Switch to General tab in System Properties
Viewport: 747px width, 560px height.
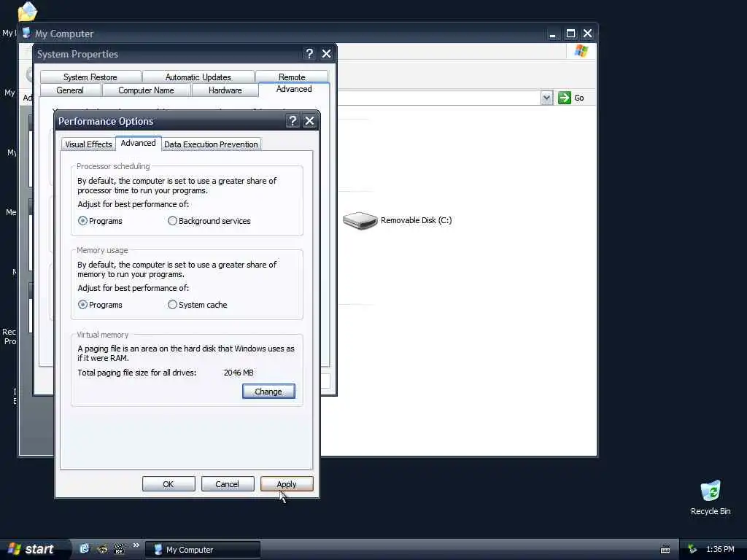pos(70,90)
